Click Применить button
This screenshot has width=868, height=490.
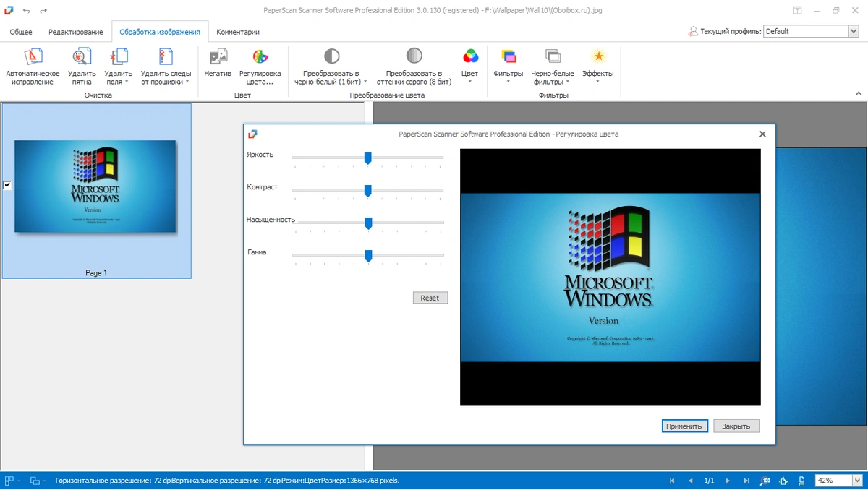click(x=684, y=426)
